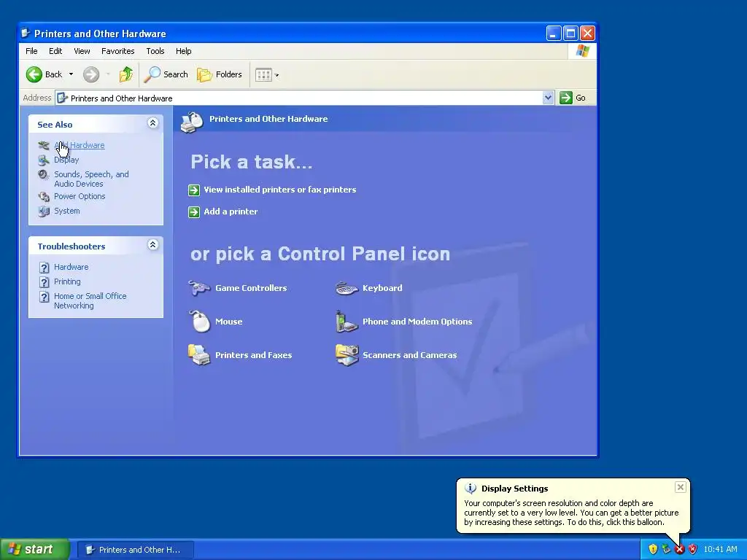This screenshot has width=747, height=560.
Task: Click the Up folder toolbar icon
Action: click(x=125, y=74)
